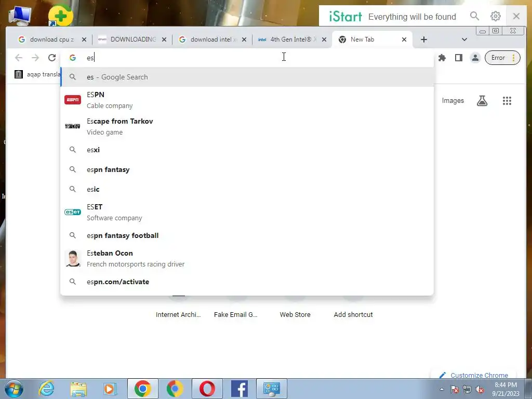The height and width of the screenshot is (399, 532).
Task: Select 'es - Google Search' suggestion
Action: click(x=247, y=77)
